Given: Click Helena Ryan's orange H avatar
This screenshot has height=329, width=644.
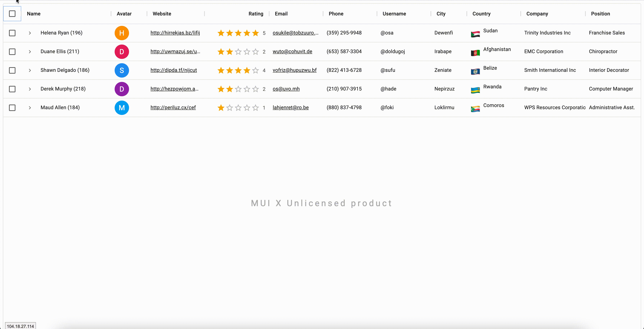Looking at the screenshot, I should (121, 33).
